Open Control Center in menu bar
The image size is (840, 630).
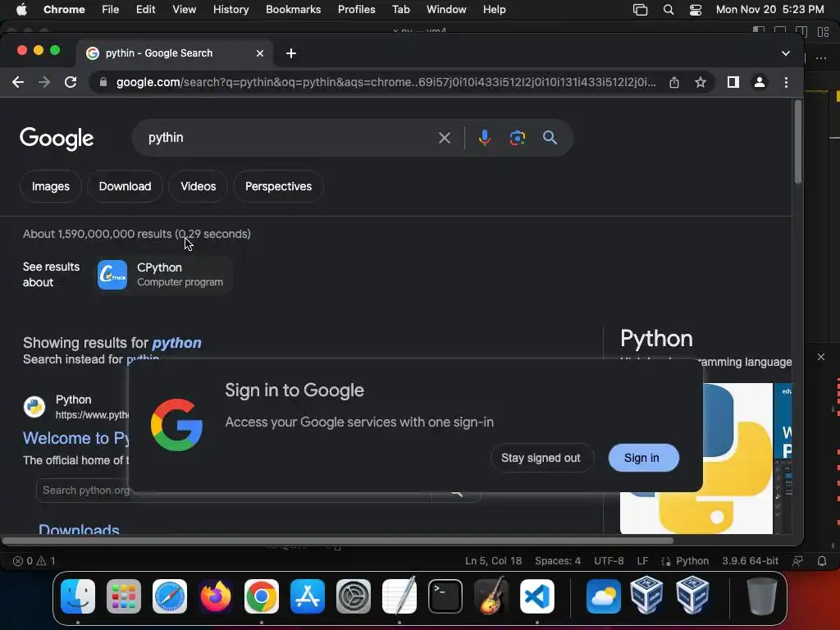tap(696, 10)
